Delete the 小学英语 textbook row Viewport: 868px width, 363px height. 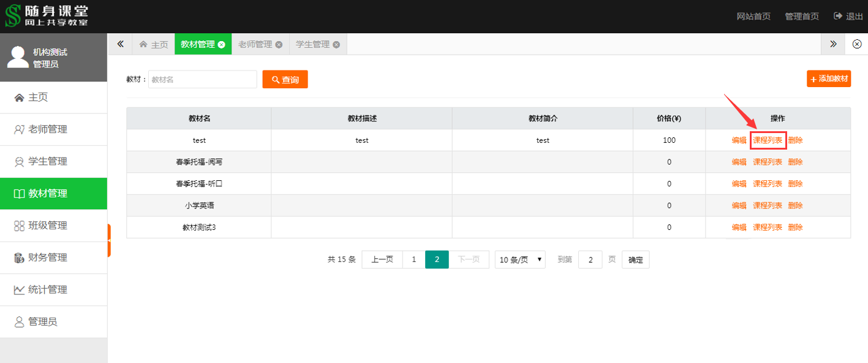(x=795, y=205)
